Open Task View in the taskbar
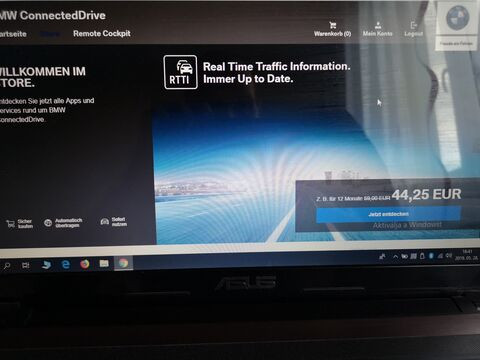Image resolution: width=480 pixels, height=360 pixels. tap(25, 265)
